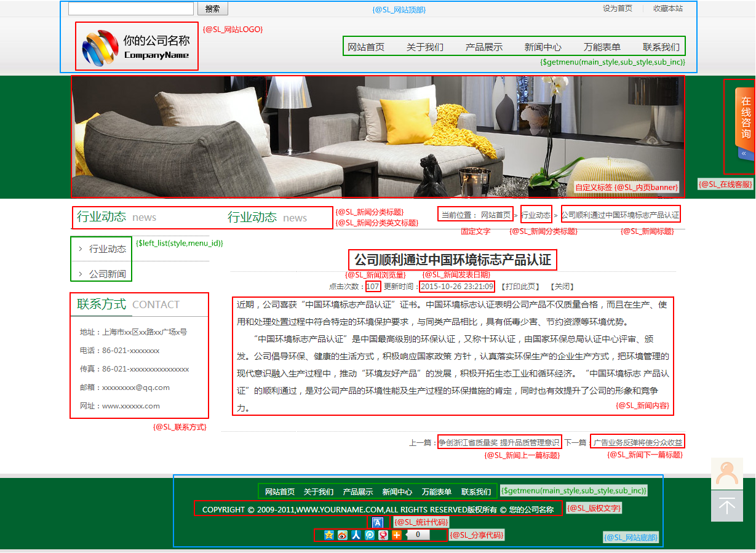Click 打印此页 print link
Image resolution: width=756 pixels, height=553 pixels.
[x=520, y=287]
